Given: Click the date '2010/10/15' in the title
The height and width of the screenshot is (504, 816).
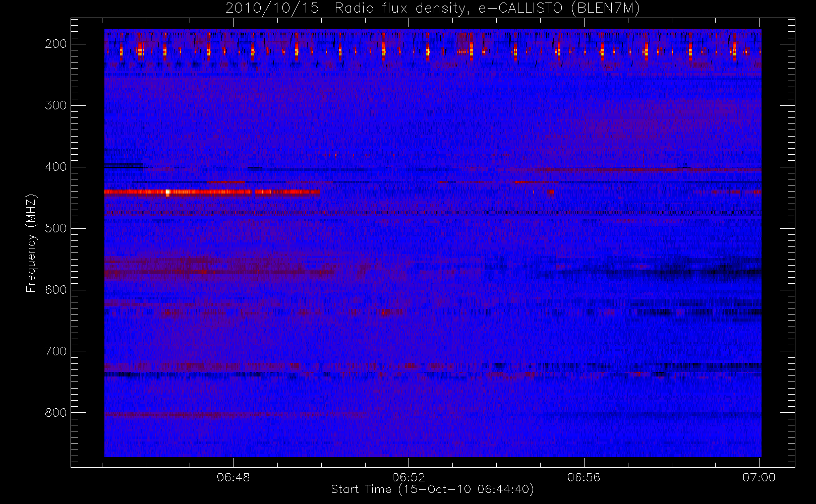Looking at the screenshot, I should point(272,9).
